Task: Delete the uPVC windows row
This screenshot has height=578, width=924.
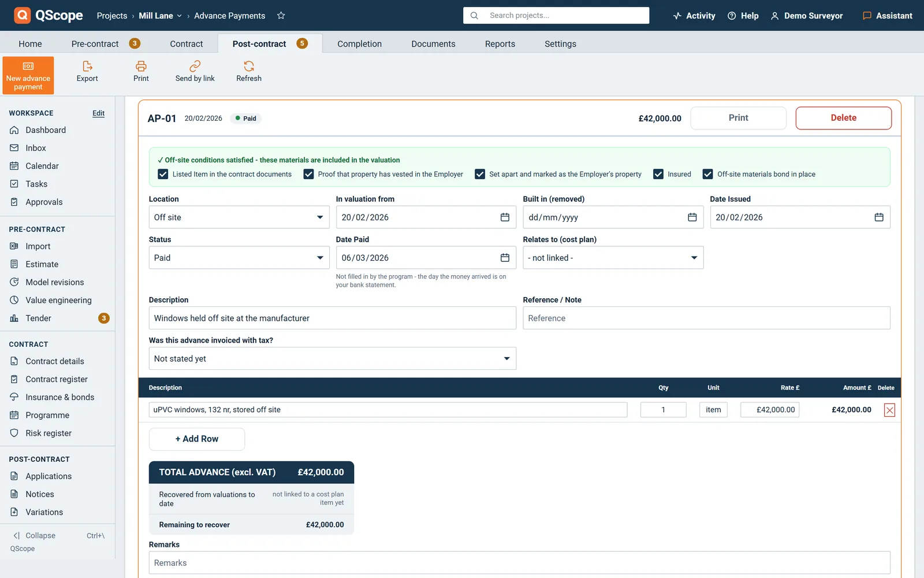Action: [x=889, y=410]
